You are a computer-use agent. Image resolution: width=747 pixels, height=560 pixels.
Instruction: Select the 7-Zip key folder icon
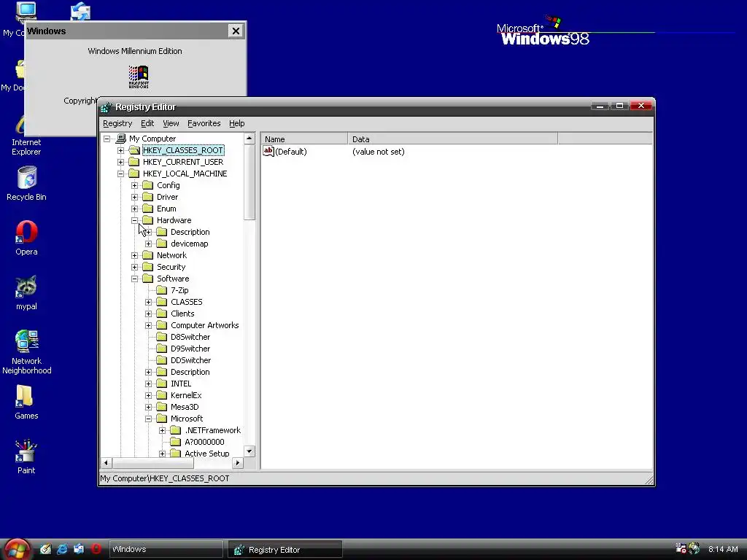click(162, 290)
